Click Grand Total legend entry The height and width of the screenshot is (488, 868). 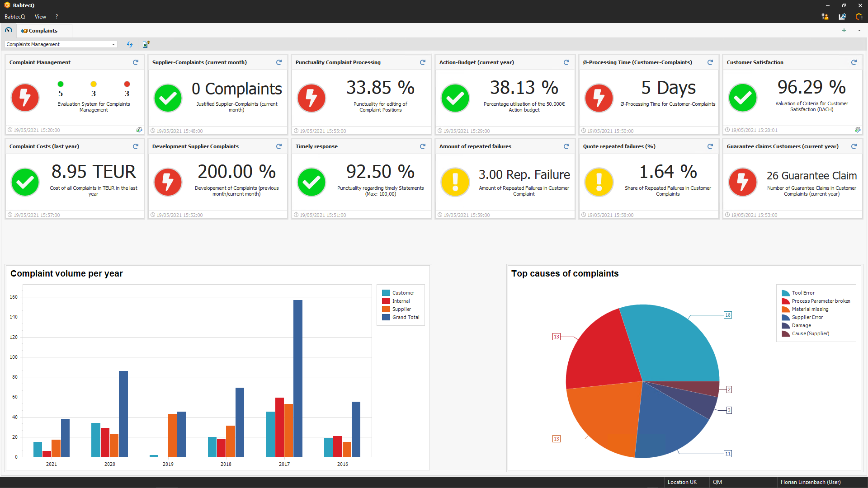(401, 317)
